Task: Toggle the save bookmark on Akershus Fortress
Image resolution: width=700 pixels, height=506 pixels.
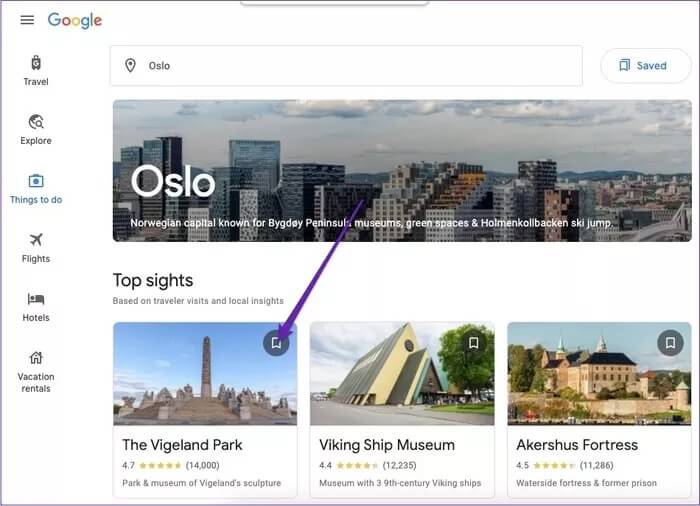Action: click(671, 343)
